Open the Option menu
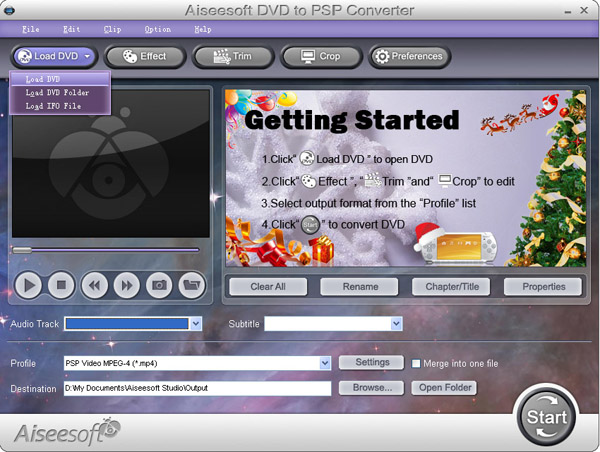The width and height of the screenshot is (600, 452). (158, 29)
